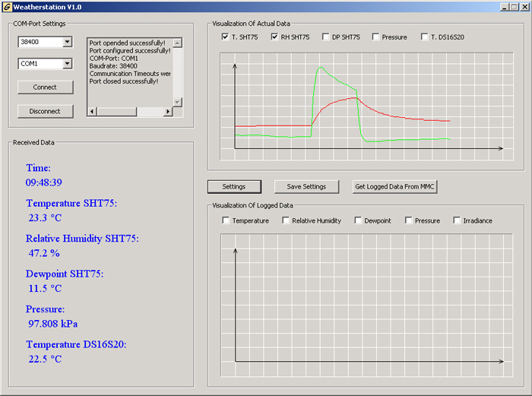The height and width of the screenshot is (396, 532).
Task: Click the 'Relative Humidity SHT75:' label
Action: [x=82, y=239]
